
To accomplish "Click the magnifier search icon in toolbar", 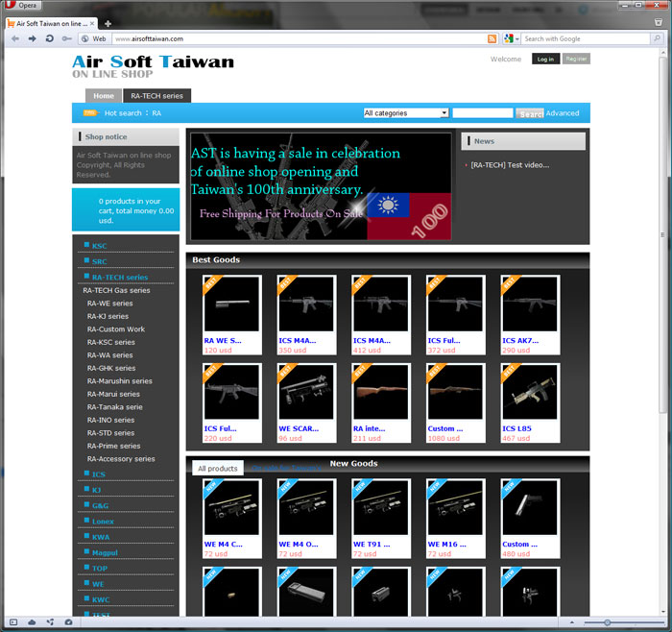I will (657, 38).
